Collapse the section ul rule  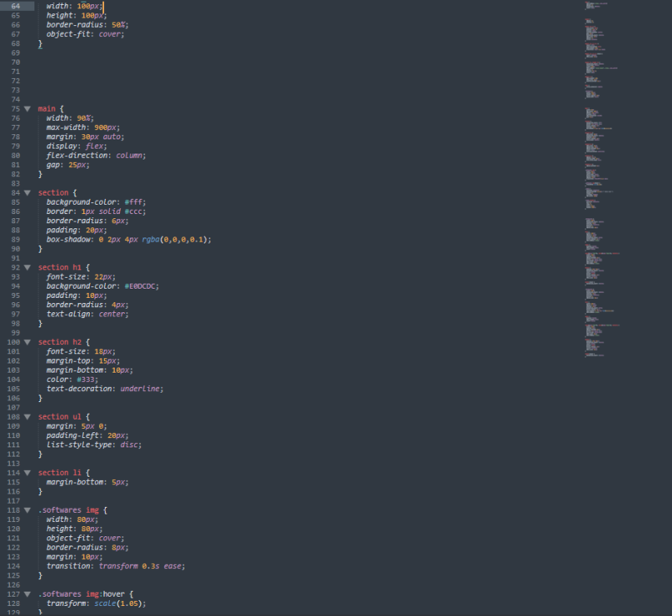click(x=27, y=417)
